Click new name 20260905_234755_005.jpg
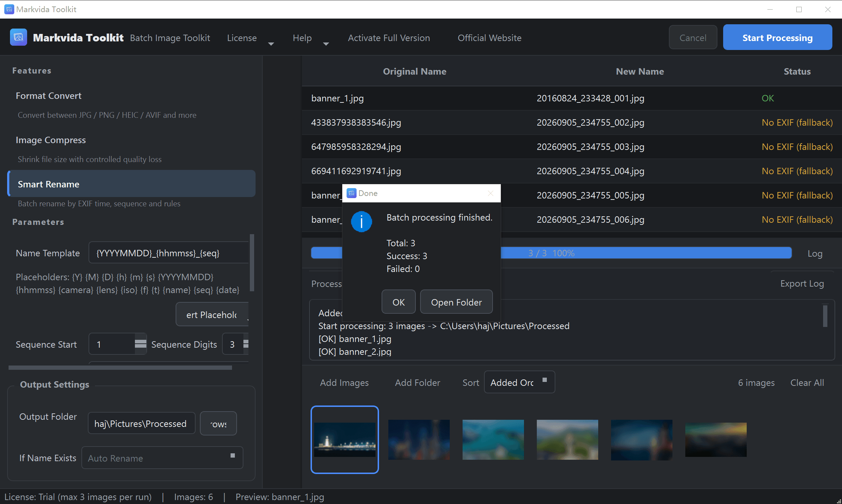This screenshot has height=504, width=842. (x=590, y=195)
